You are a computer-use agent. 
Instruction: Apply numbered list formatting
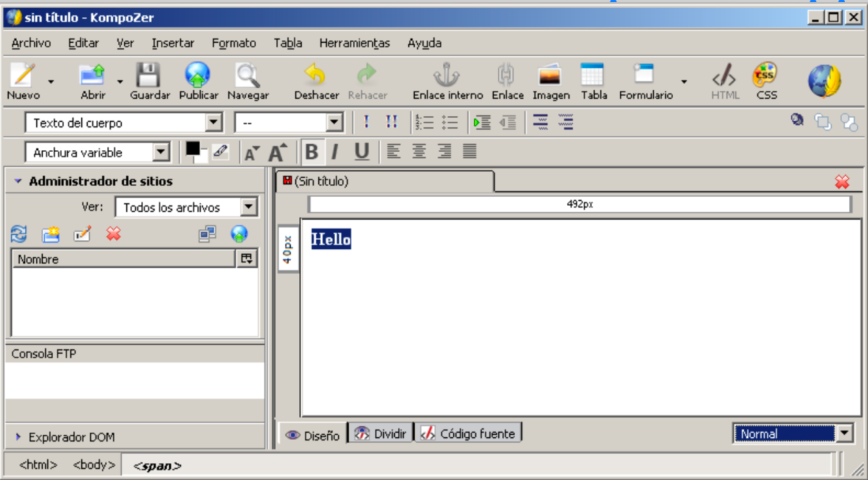424,123
